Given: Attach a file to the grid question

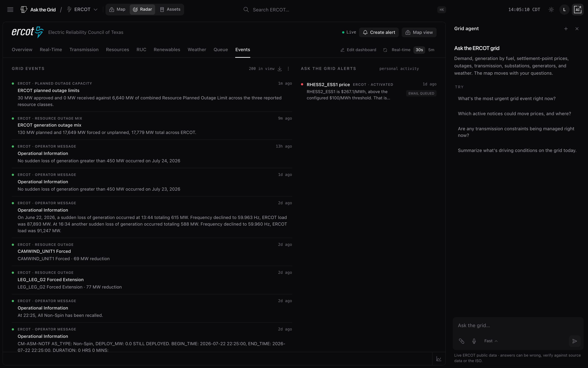Looking at the screenshot, I should point(461,341).
